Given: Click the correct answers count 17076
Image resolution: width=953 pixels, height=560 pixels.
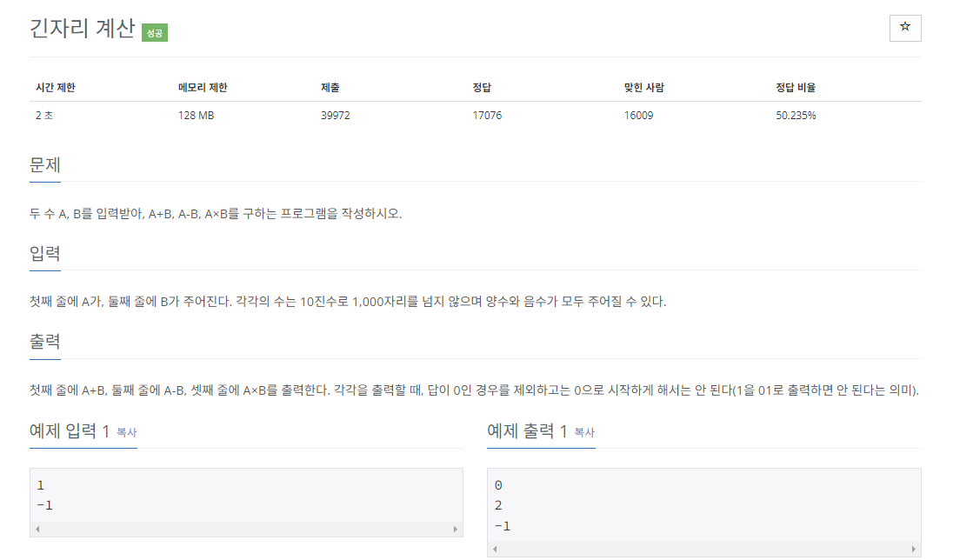Looking at the screenshot, I should click(x=487, y=116).
